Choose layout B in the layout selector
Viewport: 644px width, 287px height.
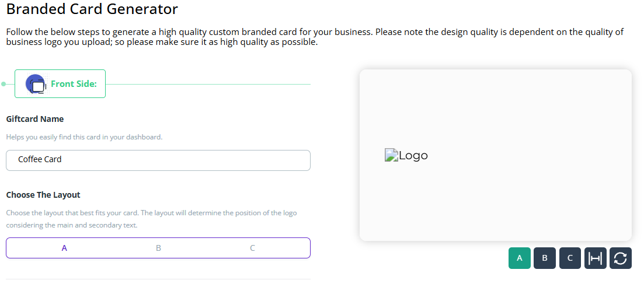[158, 248]
